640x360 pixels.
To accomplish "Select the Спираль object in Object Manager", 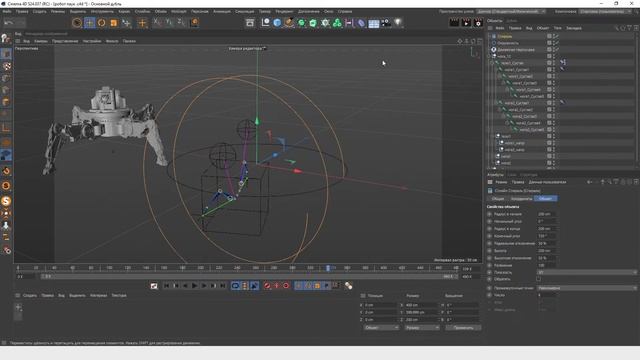I will click(x=504, y=36).
